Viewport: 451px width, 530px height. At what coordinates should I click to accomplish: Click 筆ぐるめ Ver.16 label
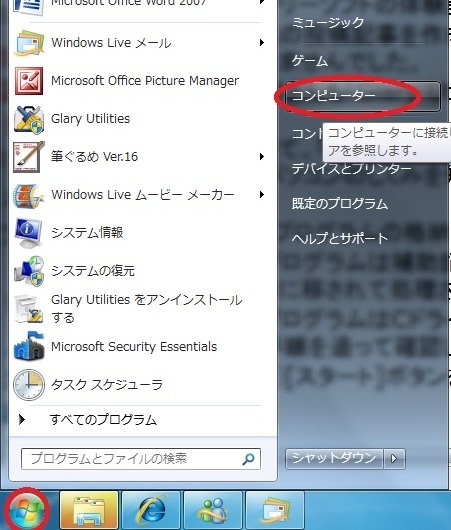(x=94, y=156)
